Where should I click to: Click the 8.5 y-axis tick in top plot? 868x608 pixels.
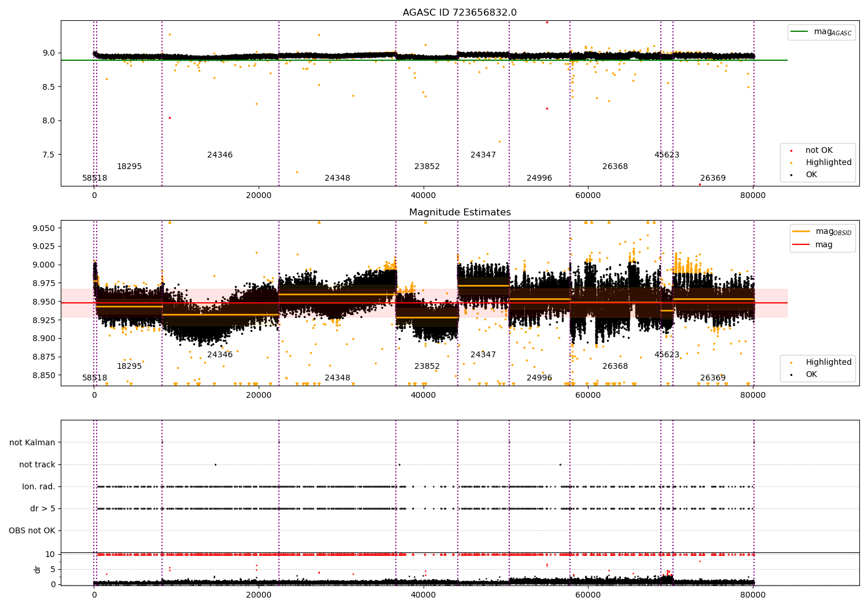point(49,87)
